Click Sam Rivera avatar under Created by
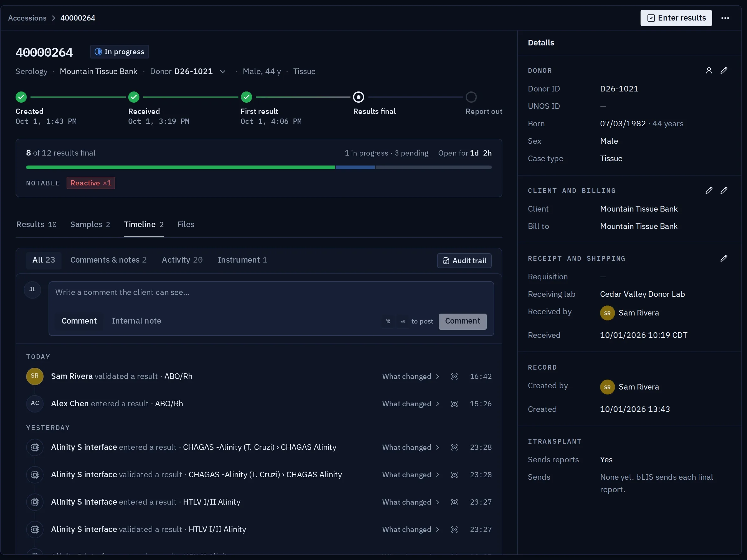This screenshot has width=747, height=560. coord(607,387)
